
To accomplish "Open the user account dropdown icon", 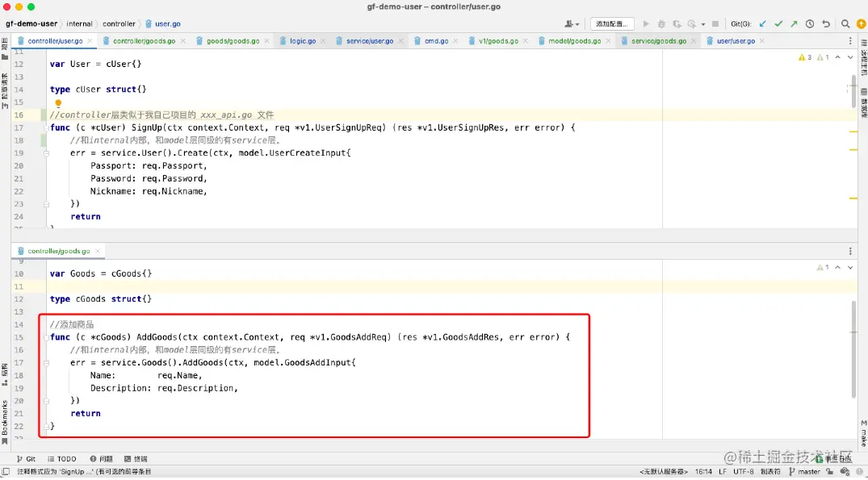I will point(572,23).
